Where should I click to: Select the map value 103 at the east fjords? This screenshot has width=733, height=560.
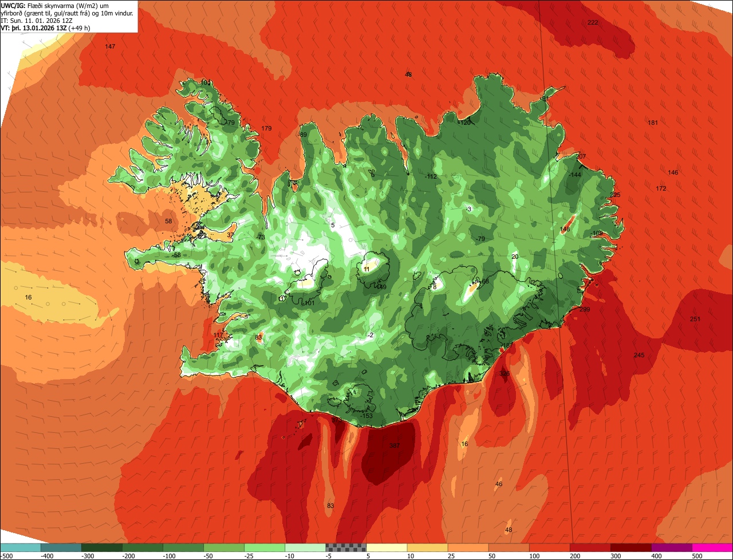[x=597, y=233]
